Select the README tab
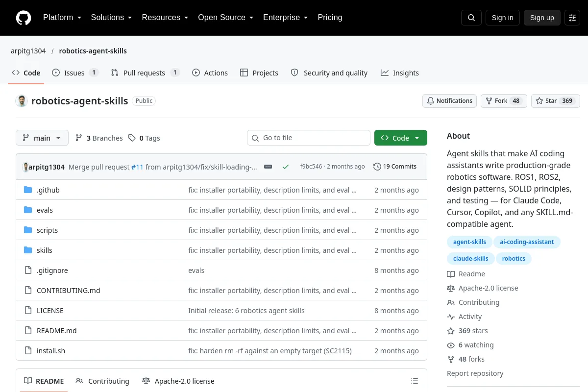This screenshot has width=588, height=392. [x=44, y=381]
